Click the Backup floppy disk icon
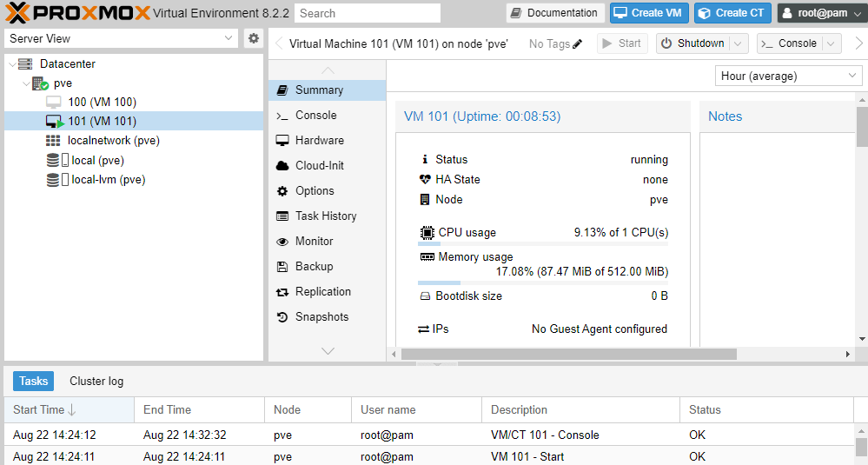The width and height of the screenshot is (868, 465). 282,266
